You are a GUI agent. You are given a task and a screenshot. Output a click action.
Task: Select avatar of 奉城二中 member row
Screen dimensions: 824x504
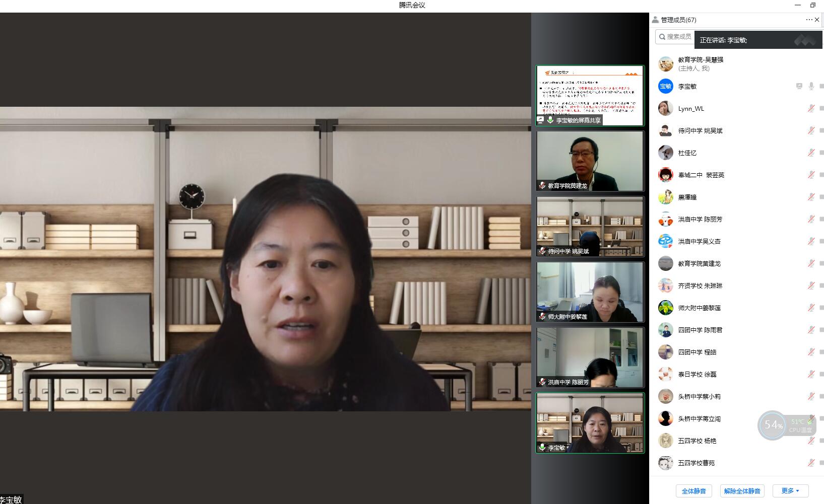point(666,175)
